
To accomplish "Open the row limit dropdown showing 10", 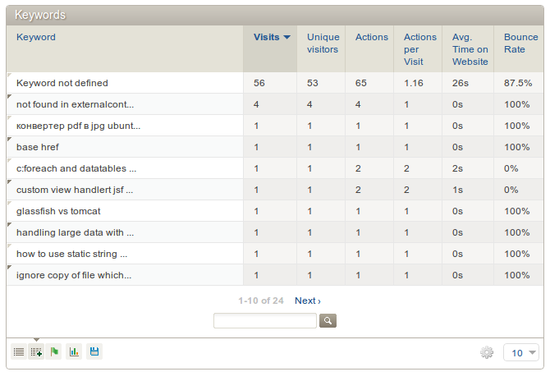I will (x=521, y=353).
